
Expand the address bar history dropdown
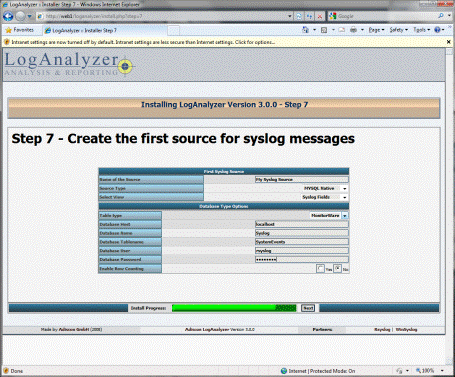coord(290,16)
